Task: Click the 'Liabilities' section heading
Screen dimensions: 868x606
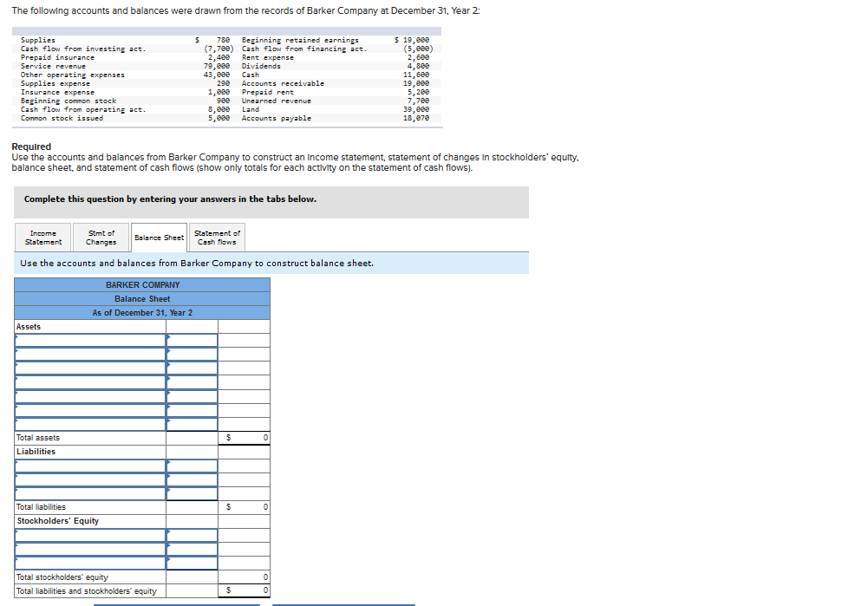Action: tap(36, 452)
